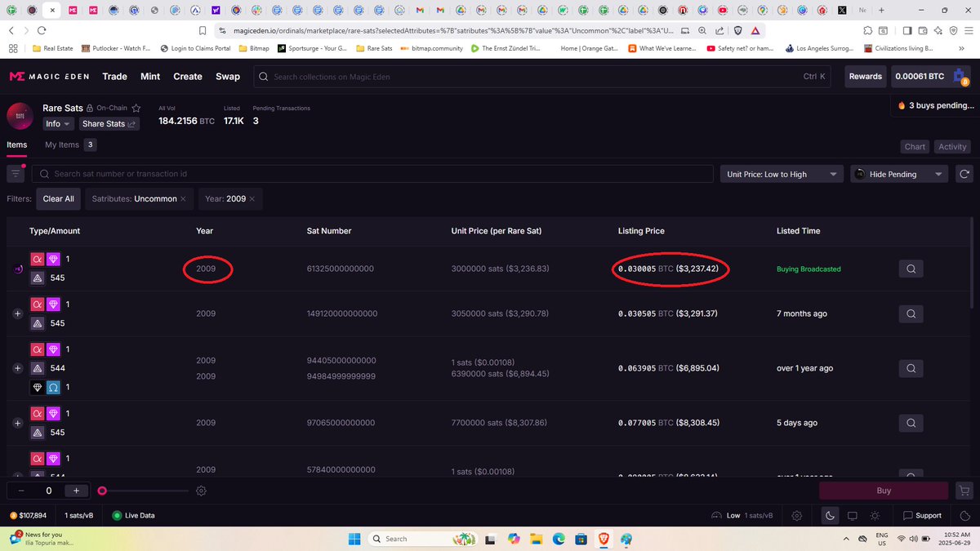980x551 pixels.
Task: Add the 149120000000000 listing to cart
Action: 18,313
